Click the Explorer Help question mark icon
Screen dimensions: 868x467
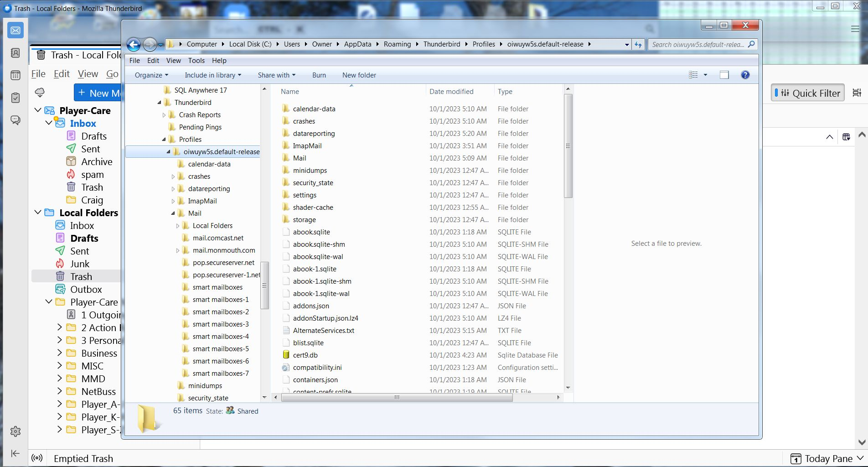click(745, 75)
